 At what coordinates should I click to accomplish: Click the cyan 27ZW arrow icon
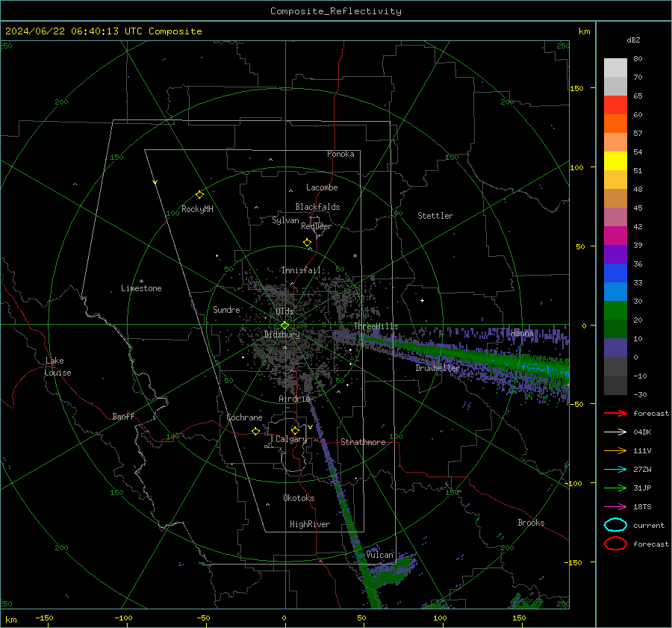(x=615, y=470)
